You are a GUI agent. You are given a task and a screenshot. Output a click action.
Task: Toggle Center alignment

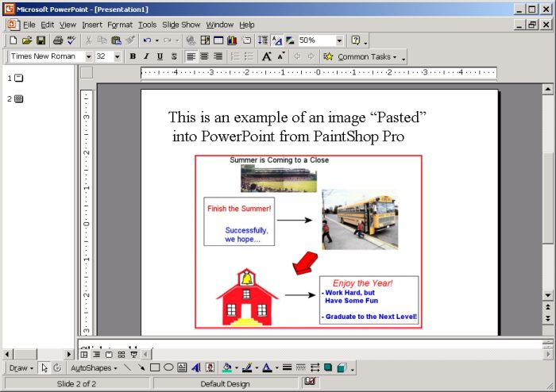(x=205, y=56)
